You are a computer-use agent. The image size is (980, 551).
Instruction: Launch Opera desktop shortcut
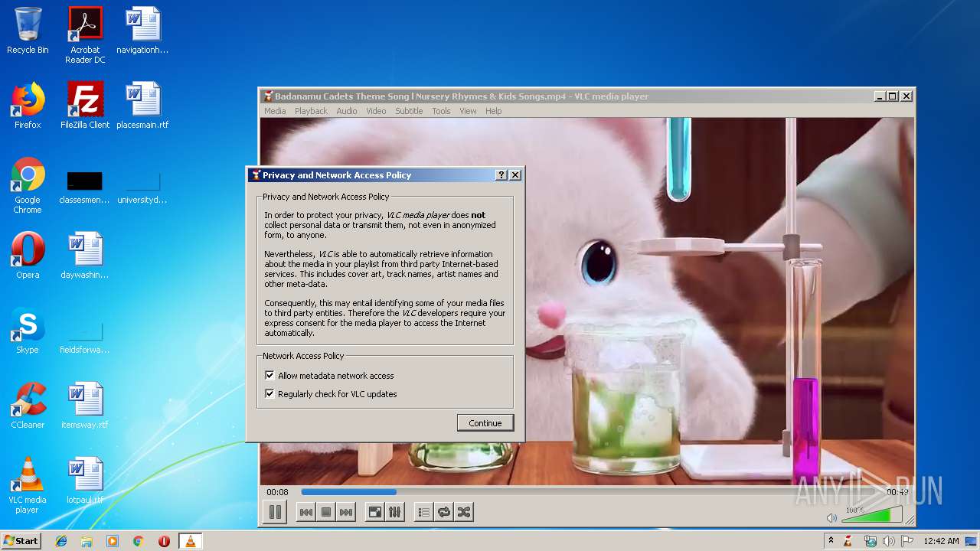point(28,256)
